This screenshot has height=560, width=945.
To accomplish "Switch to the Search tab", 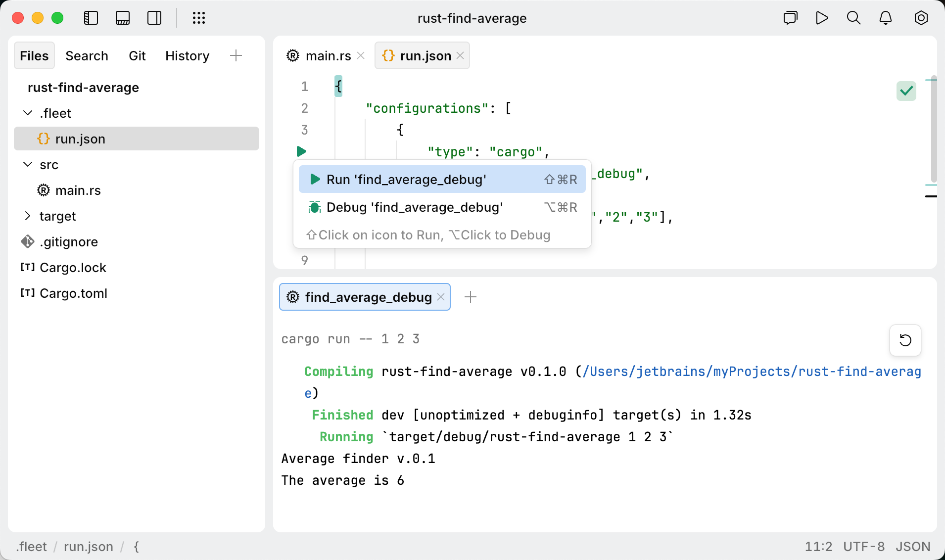I will (87, 55).
